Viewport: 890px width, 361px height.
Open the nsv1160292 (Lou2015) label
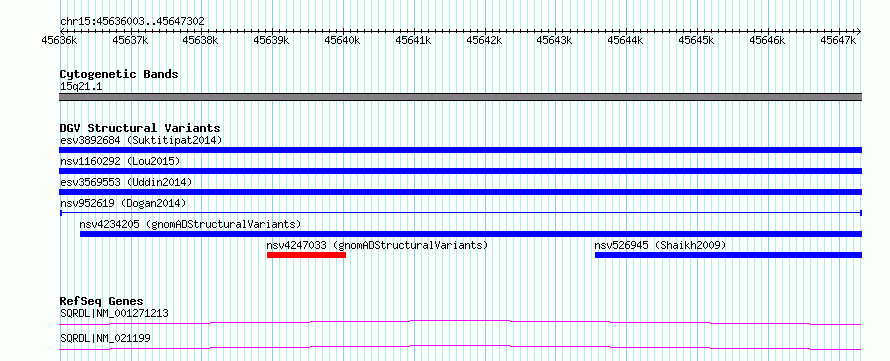(120, 161)
